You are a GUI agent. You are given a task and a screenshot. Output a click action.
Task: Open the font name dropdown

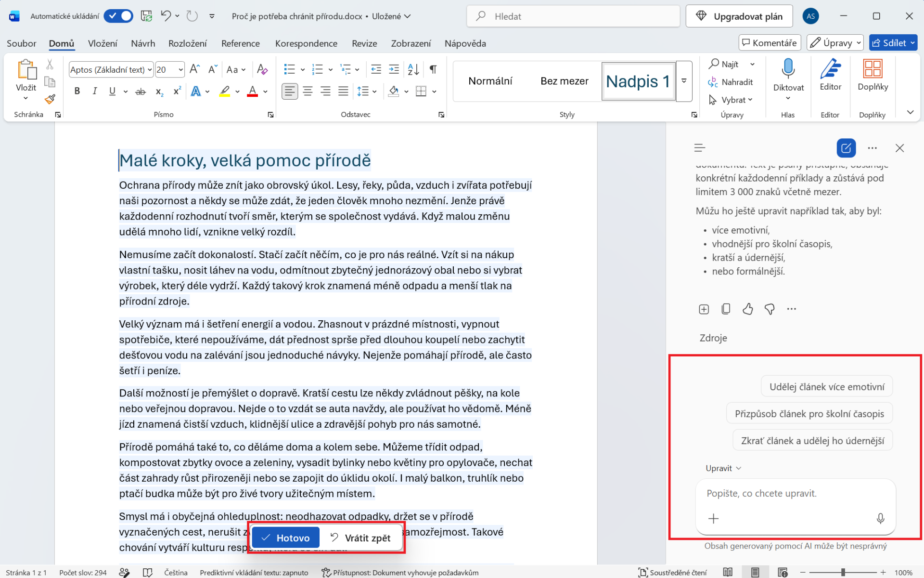coord(150,70)
